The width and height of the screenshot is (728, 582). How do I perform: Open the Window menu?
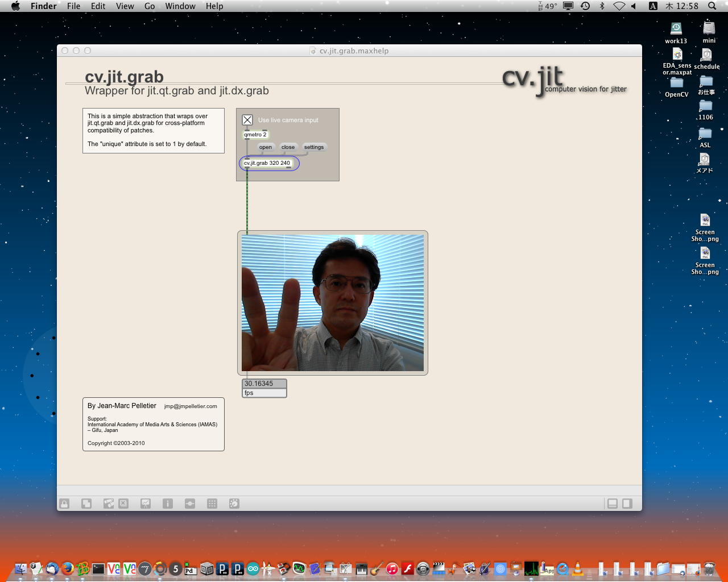pyautogui.click(x=180, y=6)
